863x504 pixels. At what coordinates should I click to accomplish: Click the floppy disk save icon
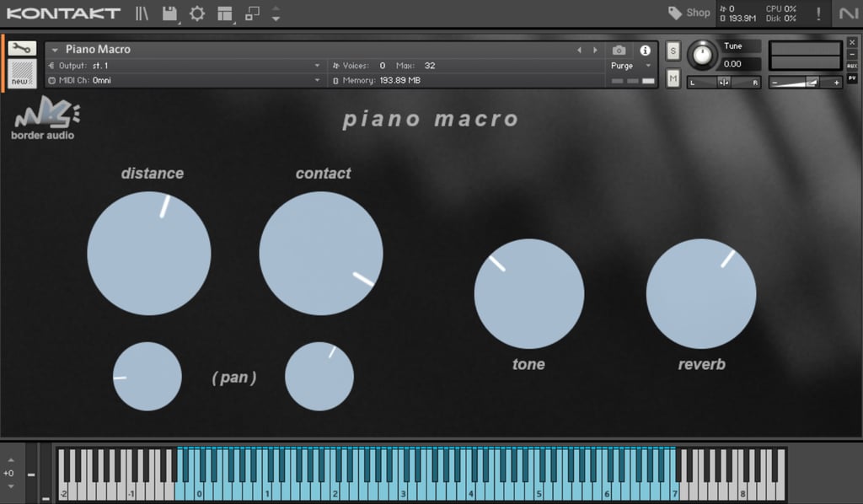[170, 13]
